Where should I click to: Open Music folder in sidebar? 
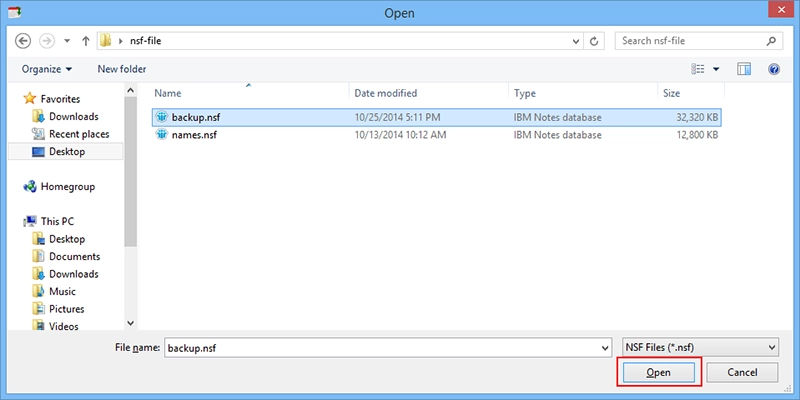coord(62,291)
